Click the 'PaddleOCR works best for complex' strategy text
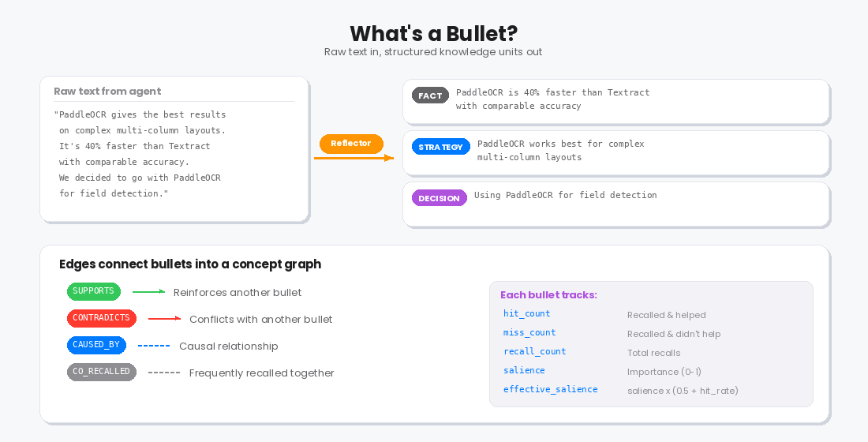This screenshot has width=868, height=442. tap(561, 144)
